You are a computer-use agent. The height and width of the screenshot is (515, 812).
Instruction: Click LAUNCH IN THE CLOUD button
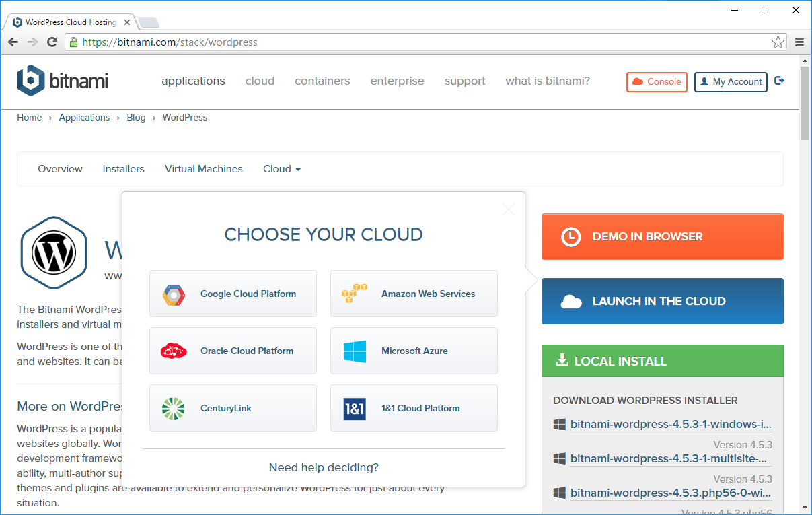[662, 302]
